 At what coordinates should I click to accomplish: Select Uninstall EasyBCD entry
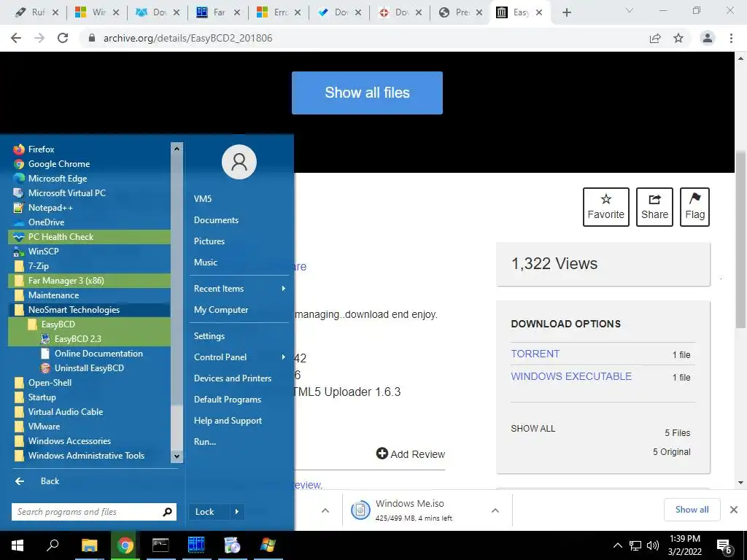(89, 368)
